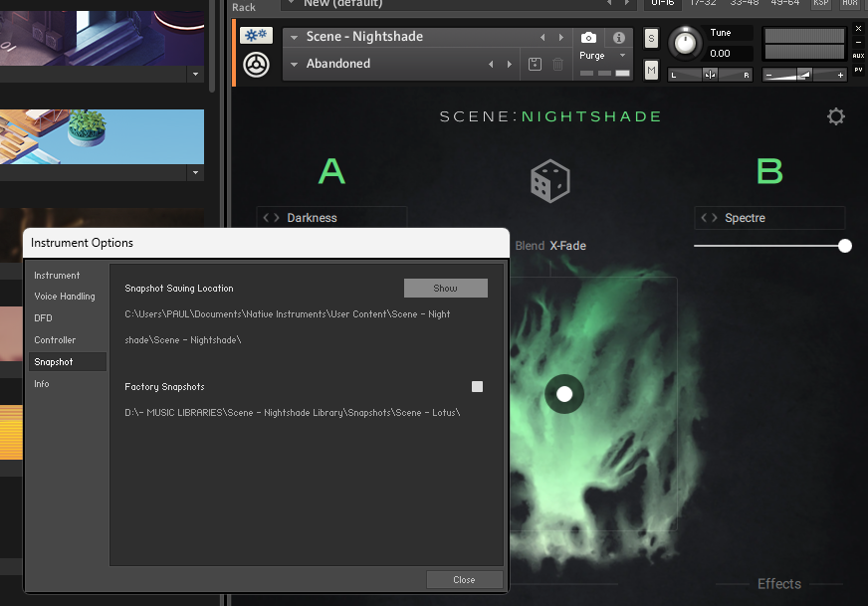Switch to rack page 33-48

tap(744, 3)
